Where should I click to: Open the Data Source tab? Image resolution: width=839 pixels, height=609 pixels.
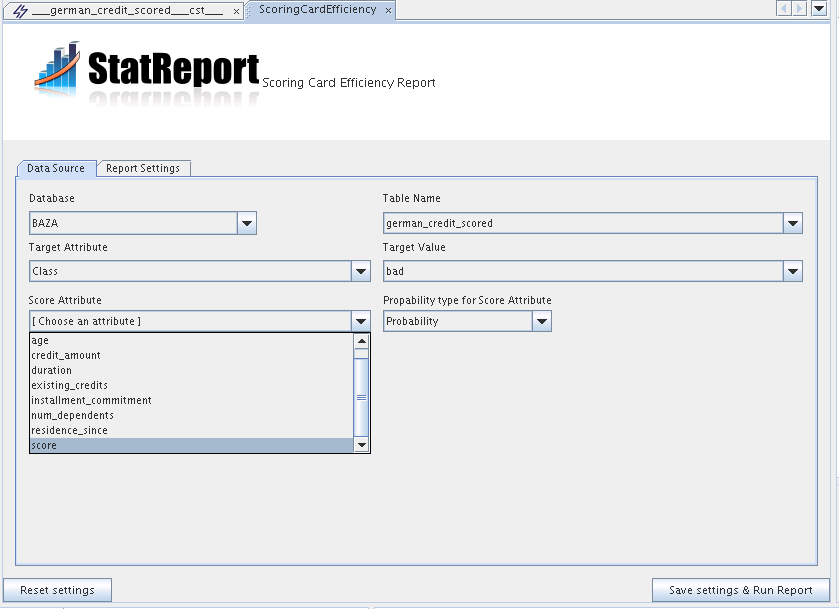(56, 168)
